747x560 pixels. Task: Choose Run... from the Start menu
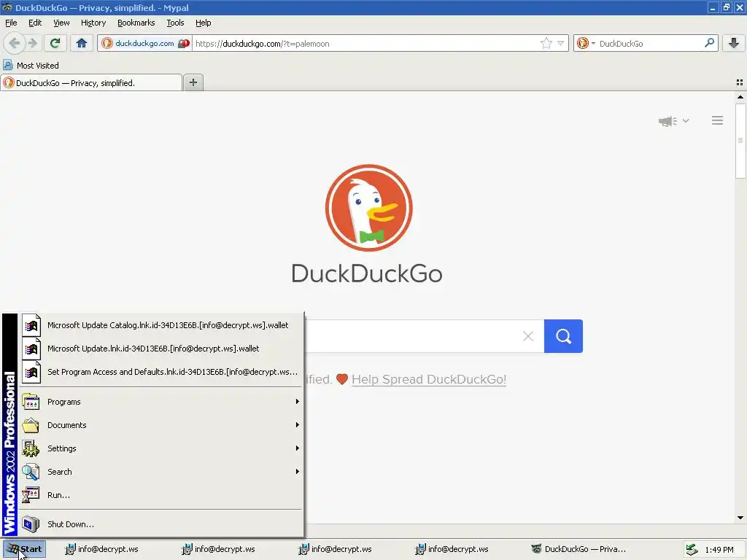point(160,495)
